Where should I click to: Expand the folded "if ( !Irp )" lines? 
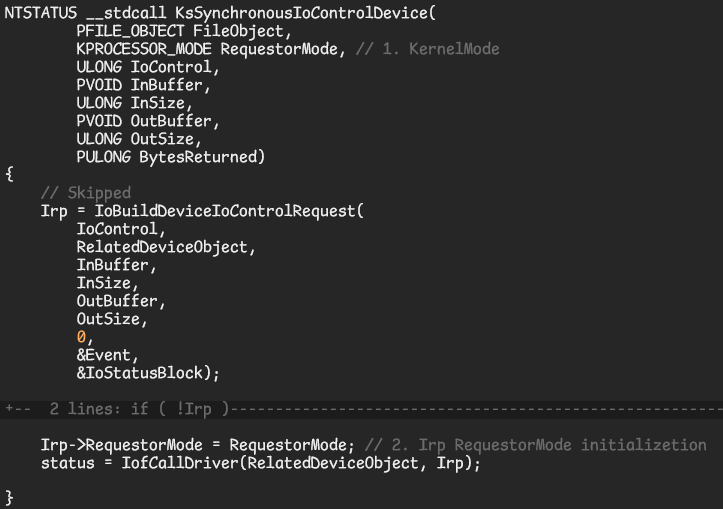click(x=120, y=409)
